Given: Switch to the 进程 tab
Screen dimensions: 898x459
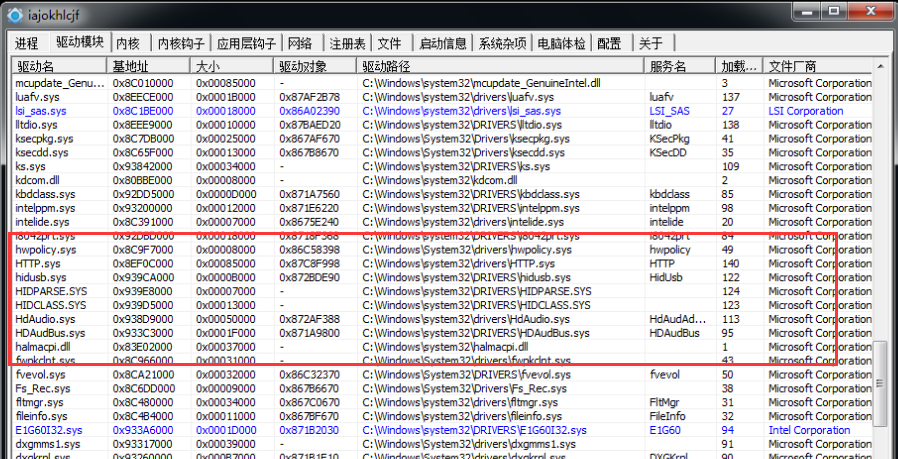Looking at the screenshot, I should click(x=26, y=43).
